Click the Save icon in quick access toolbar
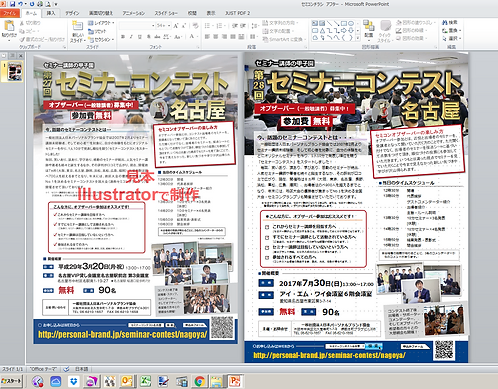This screenshot has width=498, height=389. (x=13, y=4)
